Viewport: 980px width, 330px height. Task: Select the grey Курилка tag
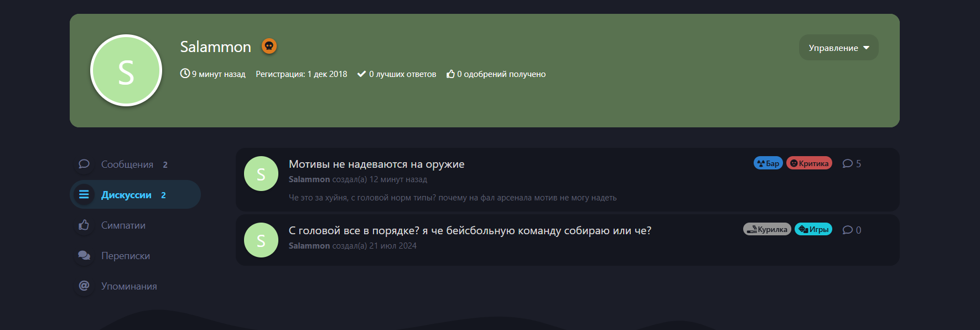(767, 229)
